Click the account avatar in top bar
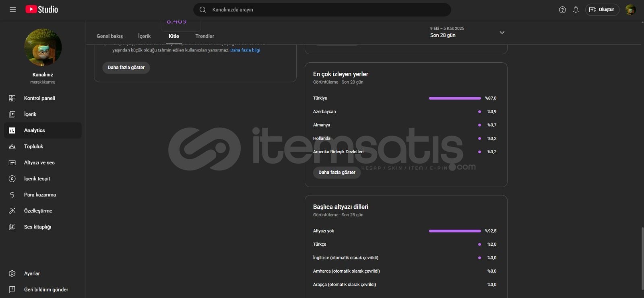 pyautogui.click(x=630, y=10)
